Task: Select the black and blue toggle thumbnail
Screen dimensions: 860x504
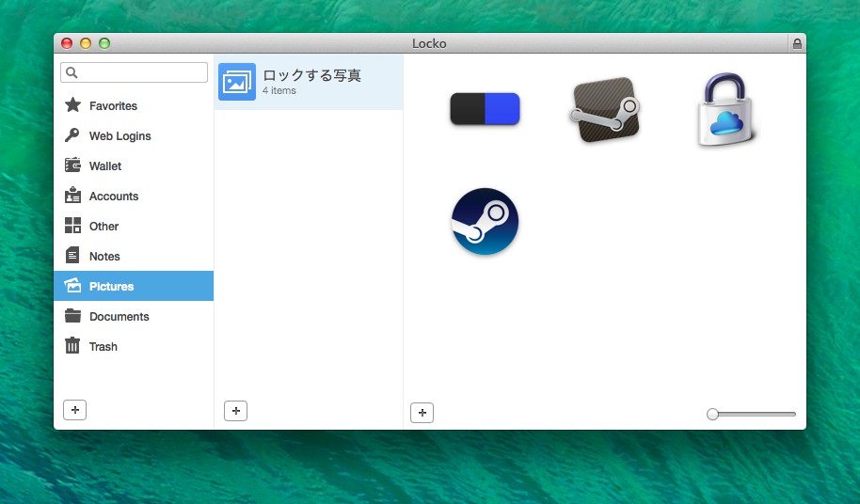Action: (x=485, y=108)
